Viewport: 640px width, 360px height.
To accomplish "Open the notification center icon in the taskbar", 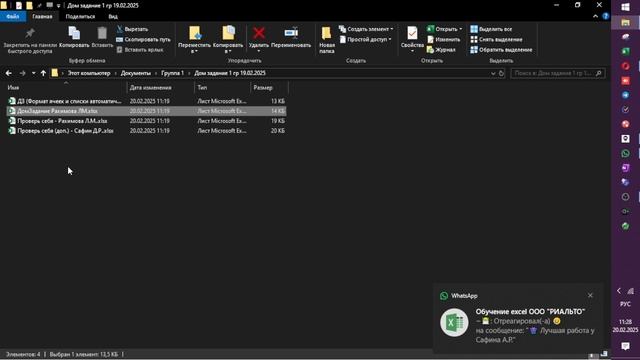I will [x=625, y=346].
